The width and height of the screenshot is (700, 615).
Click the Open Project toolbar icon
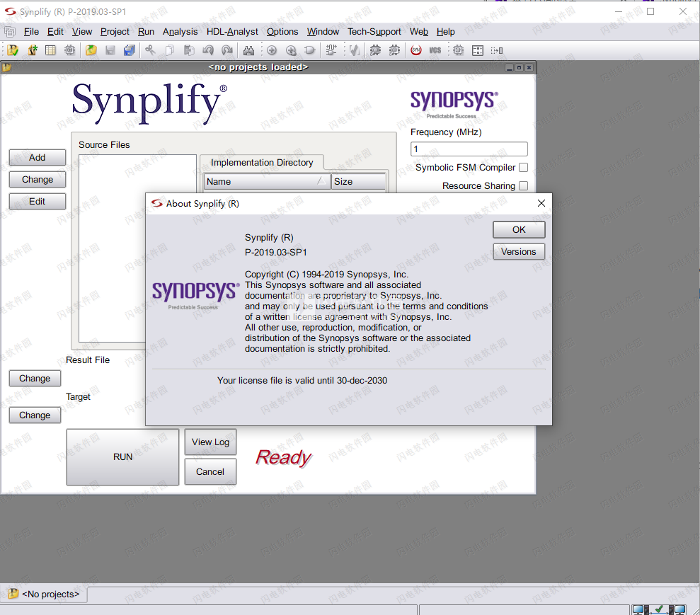pyautogui.click(x=13, y=50)
